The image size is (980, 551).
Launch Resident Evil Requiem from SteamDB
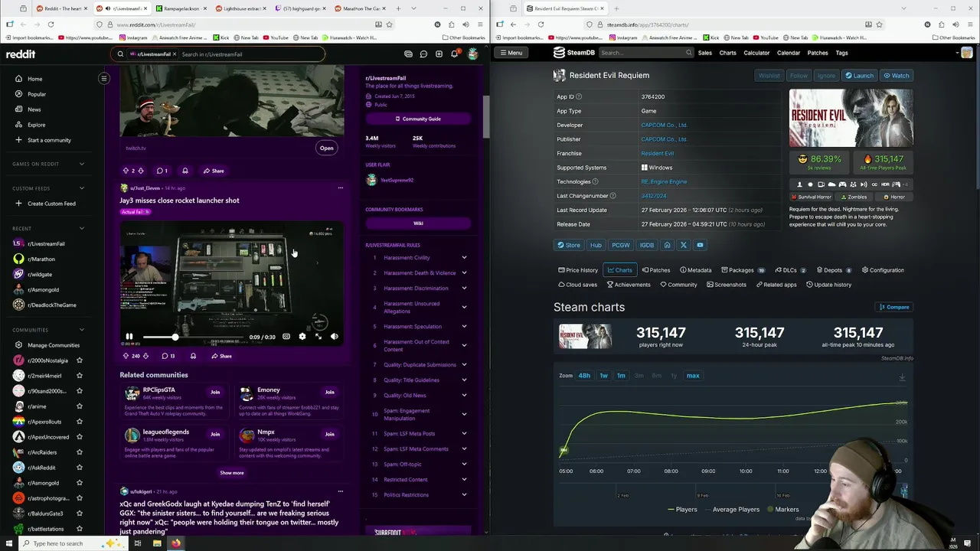(x=859, y=76)
